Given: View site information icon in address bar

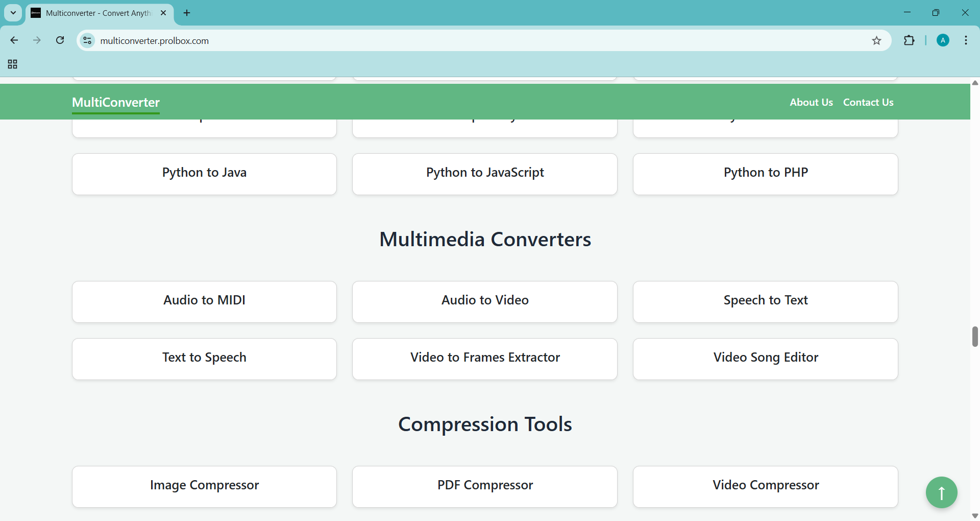Looking at the screenshot, I should coord(88,40).
